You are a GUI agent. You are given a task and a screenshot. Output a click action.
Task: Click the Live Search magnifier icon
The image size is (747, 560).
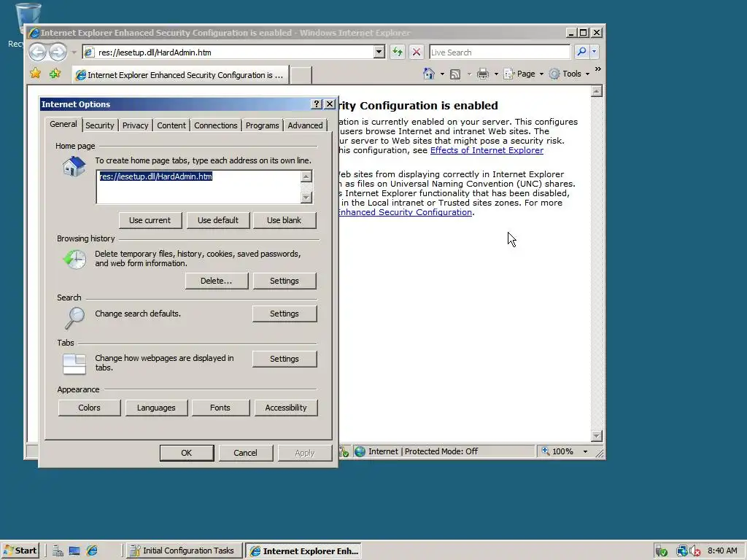pos(581,52)
